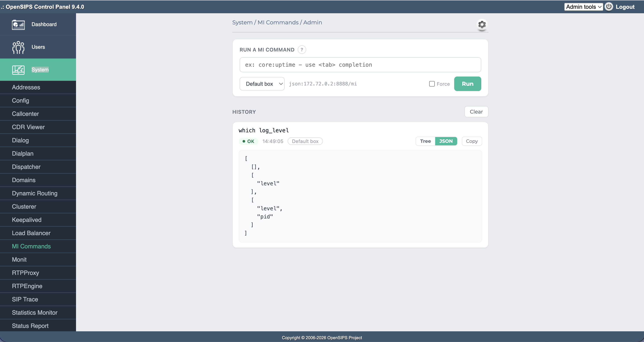Switch result view to JSON

coord(446,141)
